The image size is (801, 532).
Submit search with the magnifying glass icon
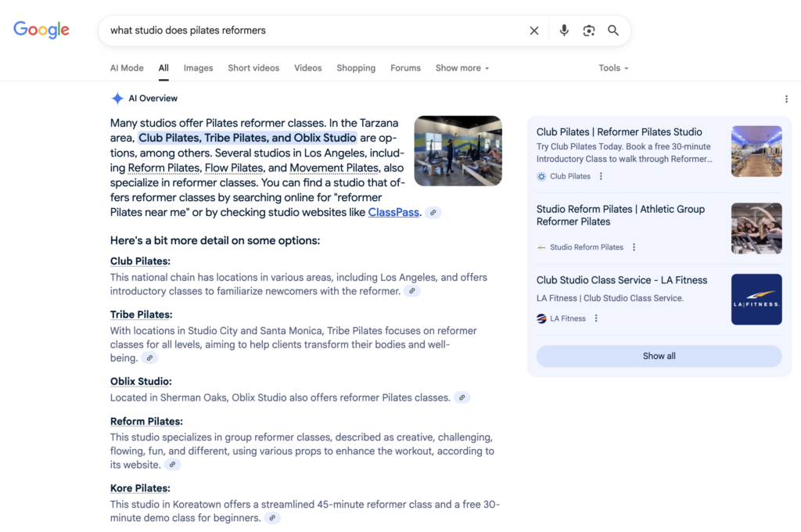coord(613,31)
